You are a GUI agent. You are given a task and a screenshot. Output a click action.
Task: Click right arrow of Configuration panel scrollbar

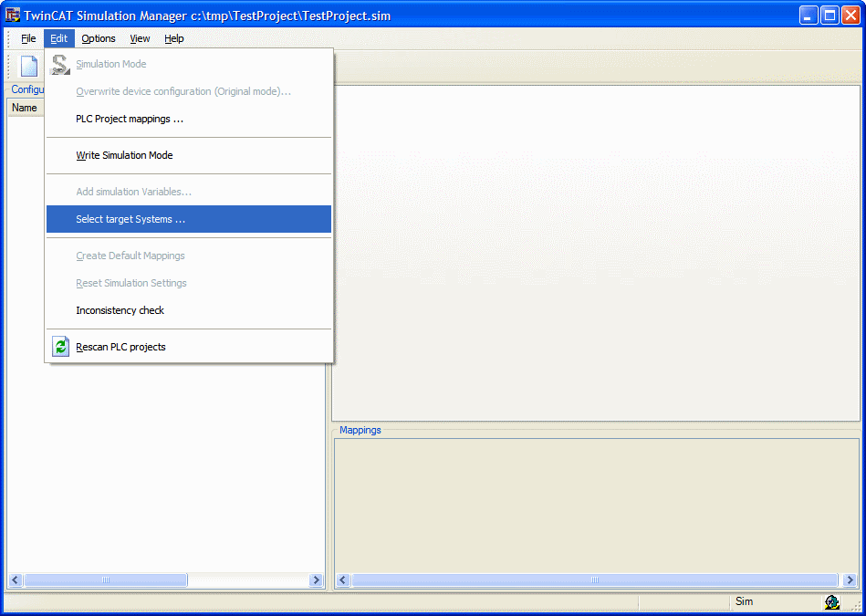(317, 580)
